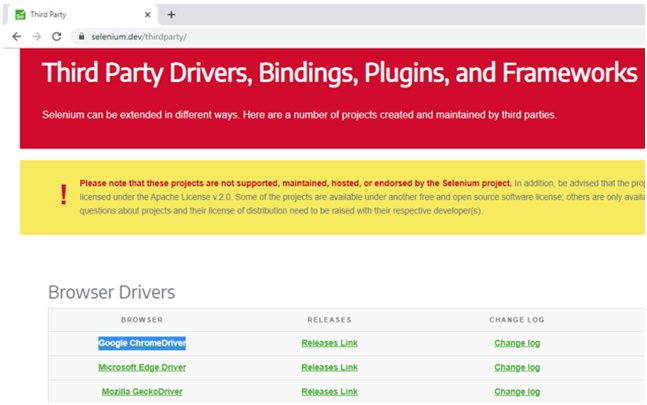Click the browser forward arrow
Screen dimensions: 647x405
pyautogui.click(x=37, y=37)
